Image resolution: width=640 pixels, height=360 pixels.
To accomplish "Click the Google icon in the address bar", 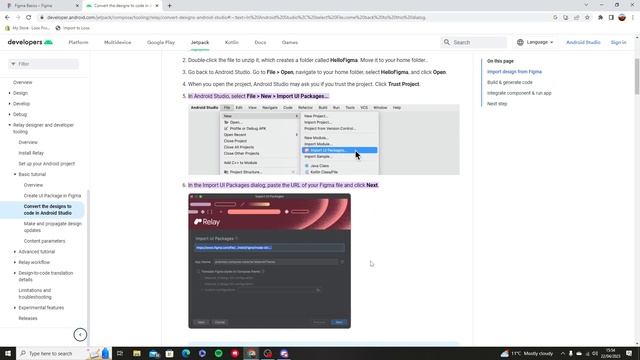I will pyautogui.click(x=555, y=18).
